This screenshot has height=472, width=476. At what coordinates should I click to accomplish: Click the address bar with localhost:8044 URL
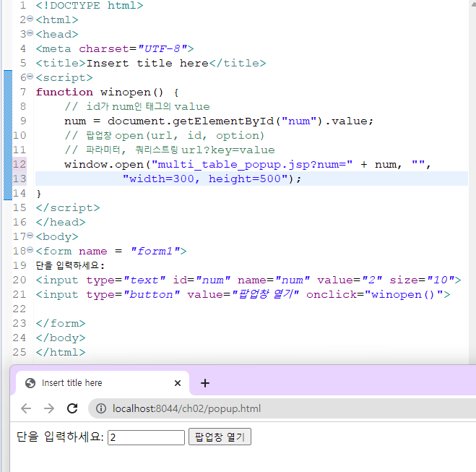(x=282, y=408)
